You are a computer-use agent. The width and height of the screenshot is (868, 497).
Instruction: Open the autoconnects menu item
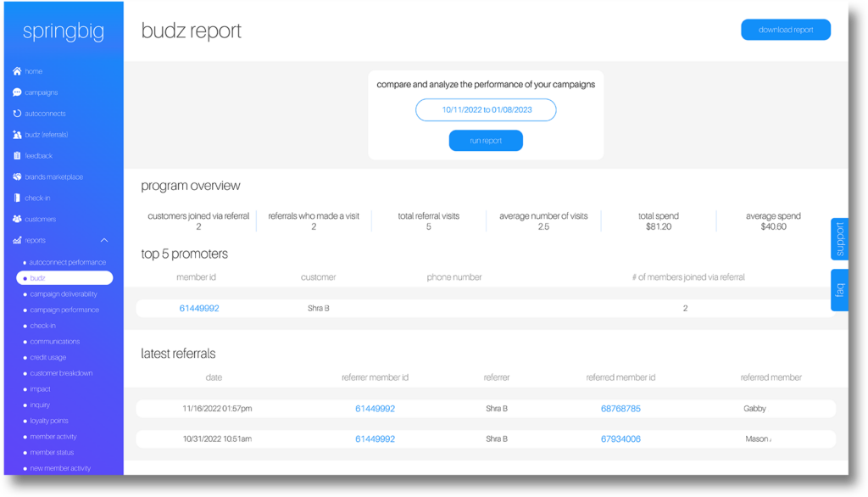point(45,113)
